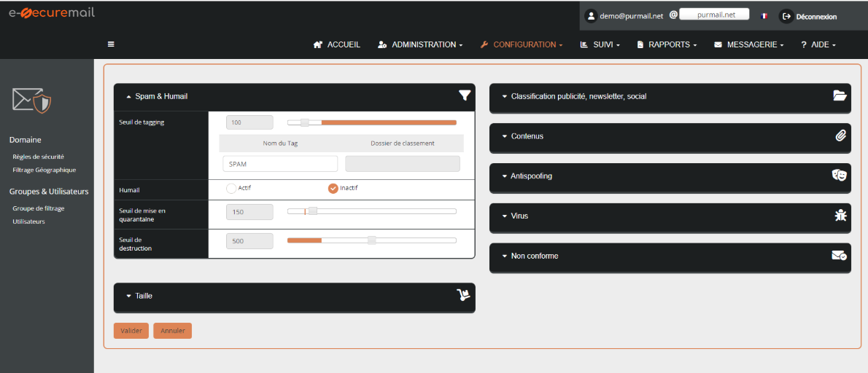This screenshot has width=868, height=373.
Task: Expand the Taille section
Action: click(x=139, y=296)
